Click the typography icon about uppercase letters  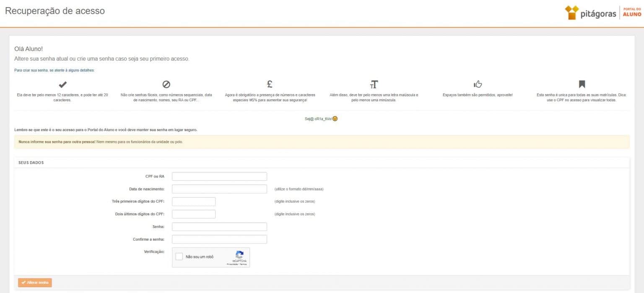[x=374, y=85]
